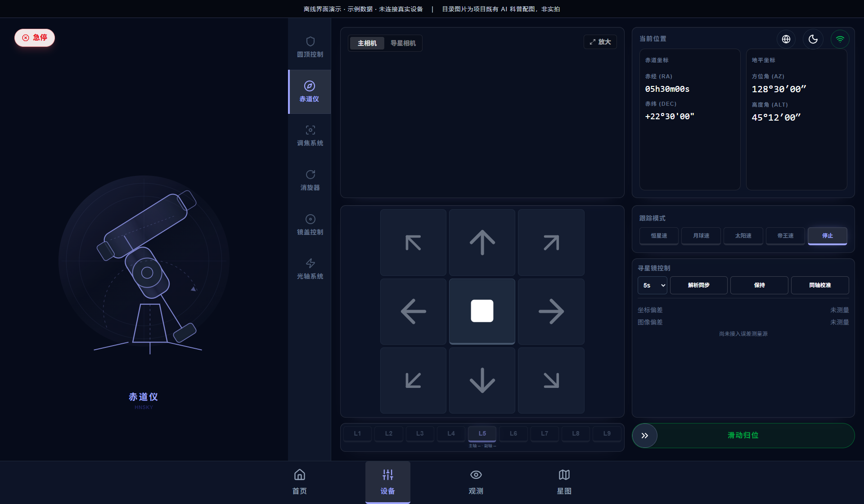The image size is (864, 504).
Task: Select the 调焦系统 focus system icon
Action: point(310,130)
